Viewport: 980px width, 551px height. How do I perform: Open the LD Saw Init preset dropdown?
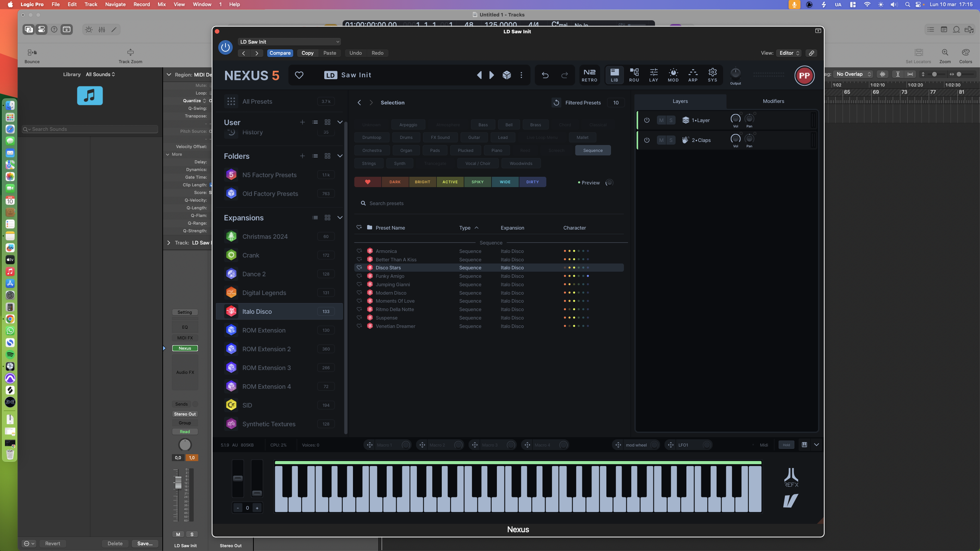(289, 42)
